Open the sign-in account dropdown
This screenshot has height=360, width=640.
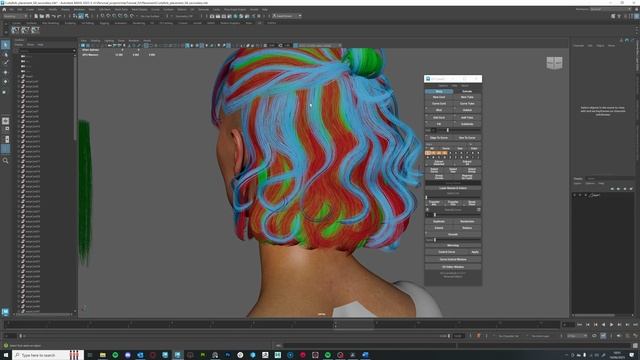(287, 16)
